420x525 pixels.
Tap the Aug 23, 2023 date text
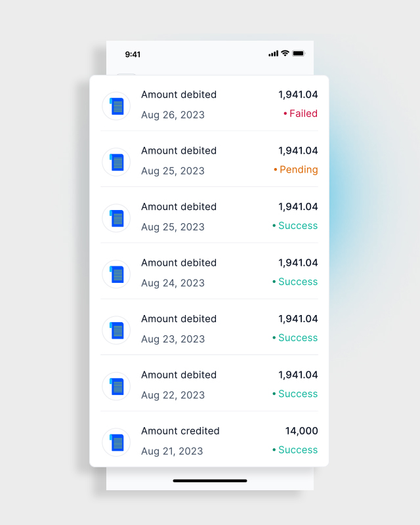[x=173, y=339]
